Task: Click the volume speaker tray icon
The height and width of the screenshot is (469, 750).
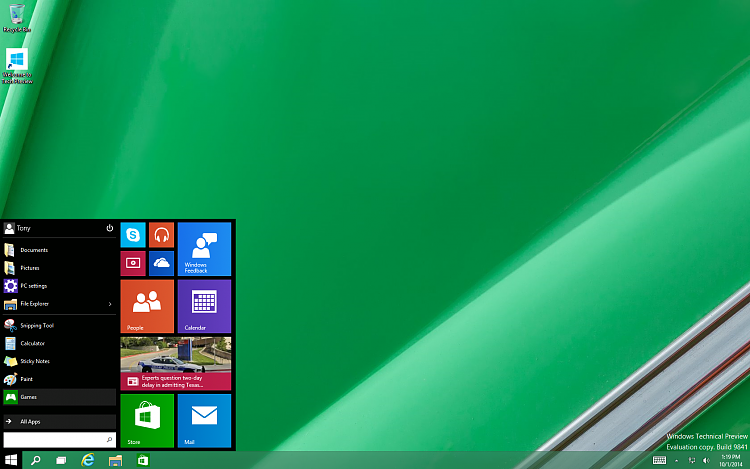Action: 706,460
